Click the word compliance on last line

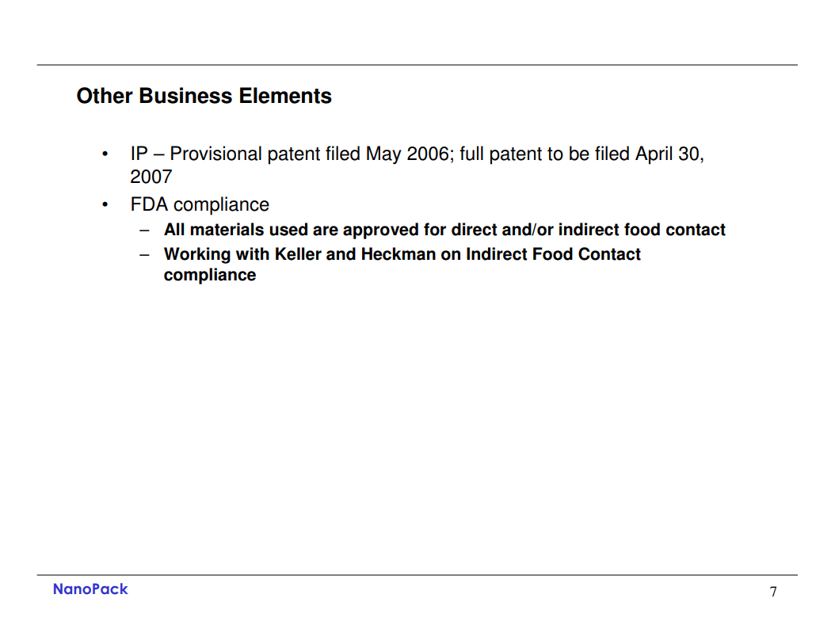[210, 276]
